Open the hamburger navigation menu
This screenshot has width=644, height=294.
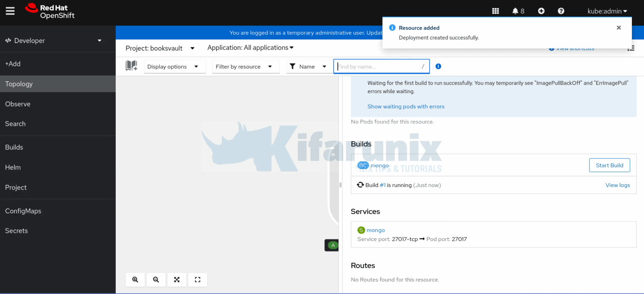(10, 11)
